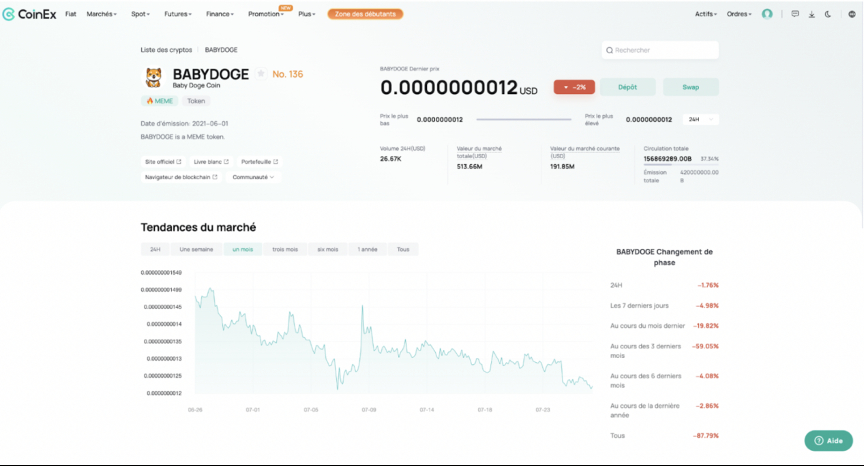864x466 pixels.
Task: Select the 1 année chart tab
Action: coord(368,250)
